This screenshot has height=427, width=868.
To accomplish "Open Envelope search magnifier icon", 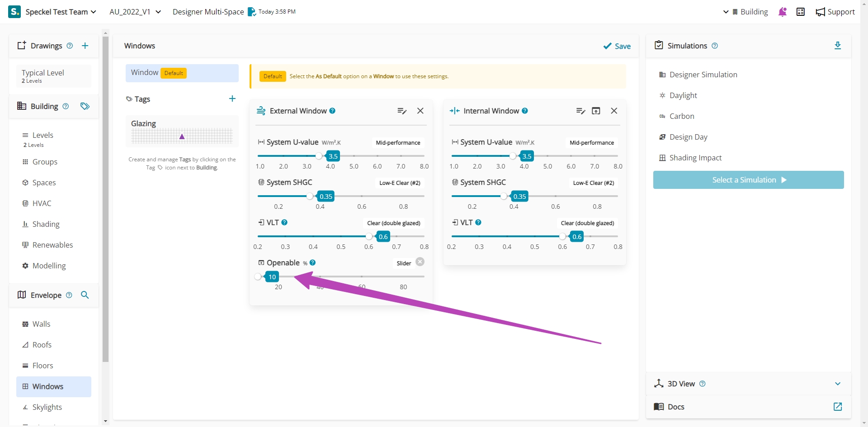I will click(85, 295).
